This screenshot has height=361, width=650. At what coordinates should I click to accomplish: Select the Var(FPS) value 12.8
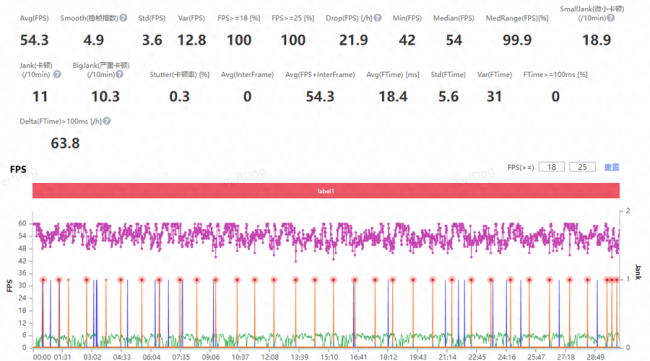(192, 40)
